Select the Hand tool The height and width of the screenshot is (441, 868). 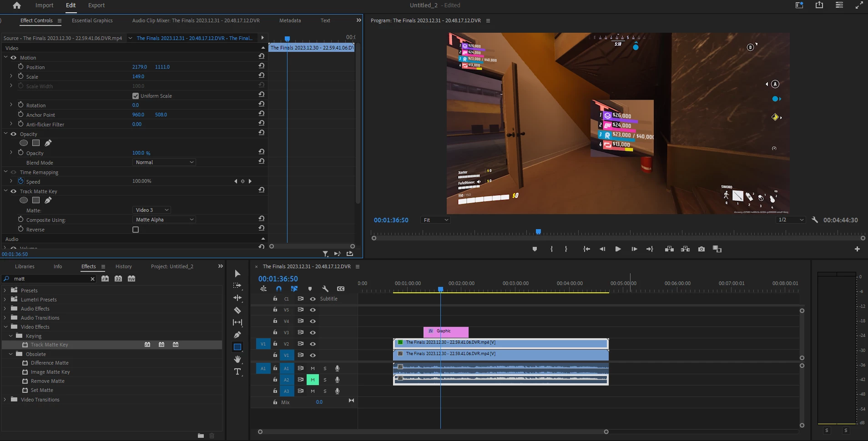[237, 359]
